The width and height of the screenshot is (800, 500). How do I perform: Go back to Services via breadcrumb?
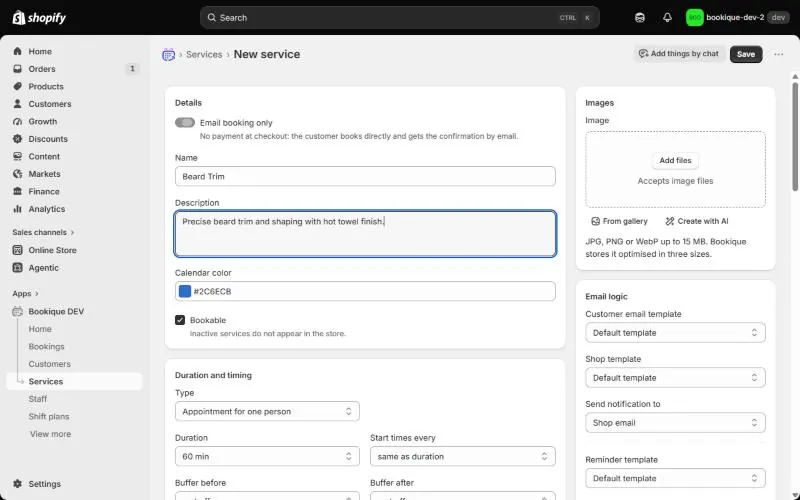204,55
